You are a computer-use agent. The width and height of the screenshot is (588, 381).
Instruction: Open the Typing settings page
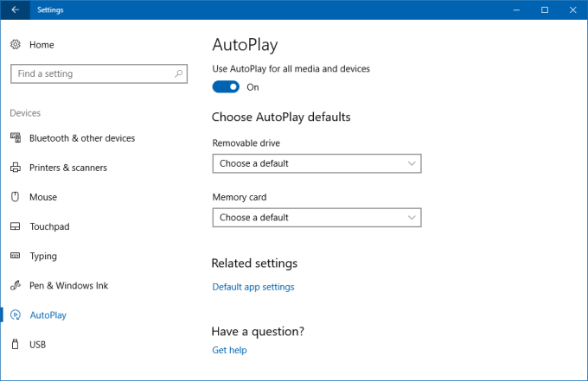pos(43,257)
